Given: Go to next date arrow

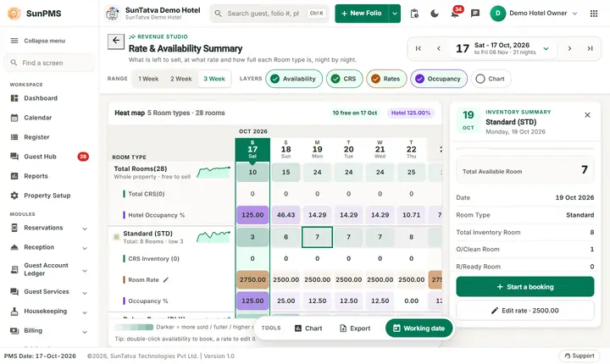Looking at the screenshot, I should click(x=569, y=48).
